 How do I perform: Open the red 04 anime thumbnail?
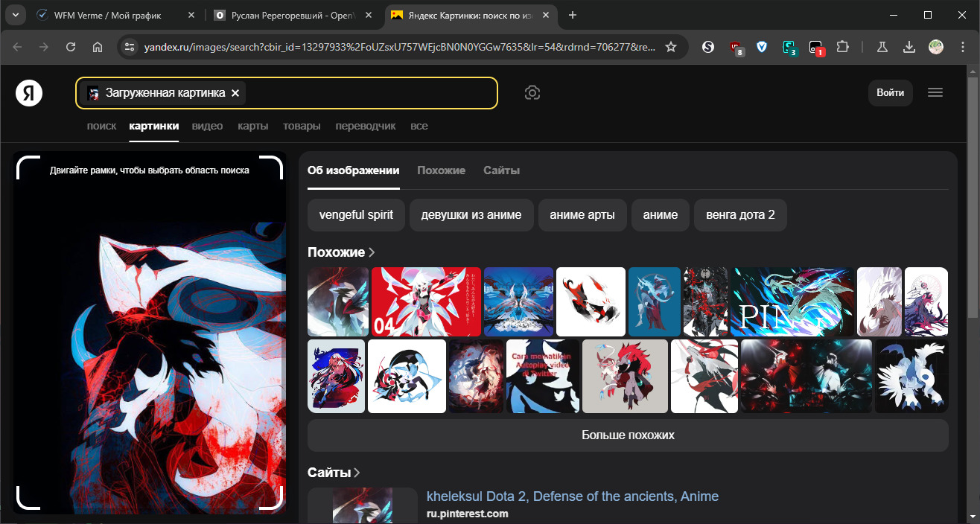tap(426, 301)
